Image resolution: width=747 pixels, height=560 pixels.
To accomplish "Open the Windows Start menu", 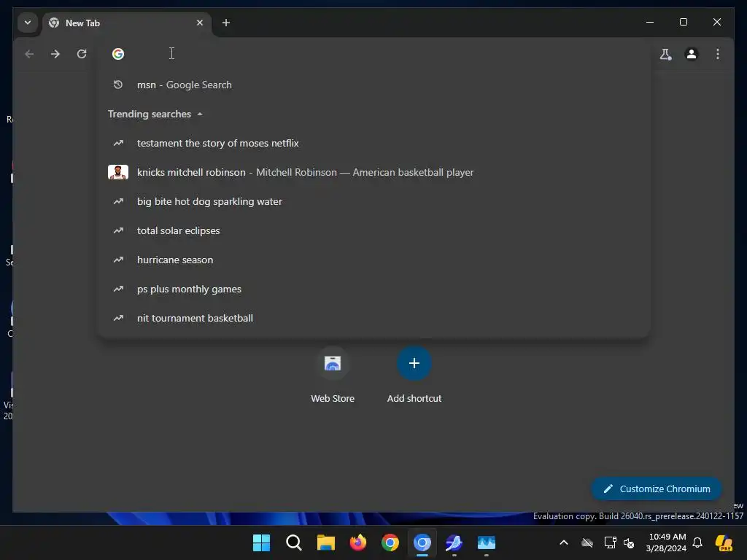I will point(261,542).
